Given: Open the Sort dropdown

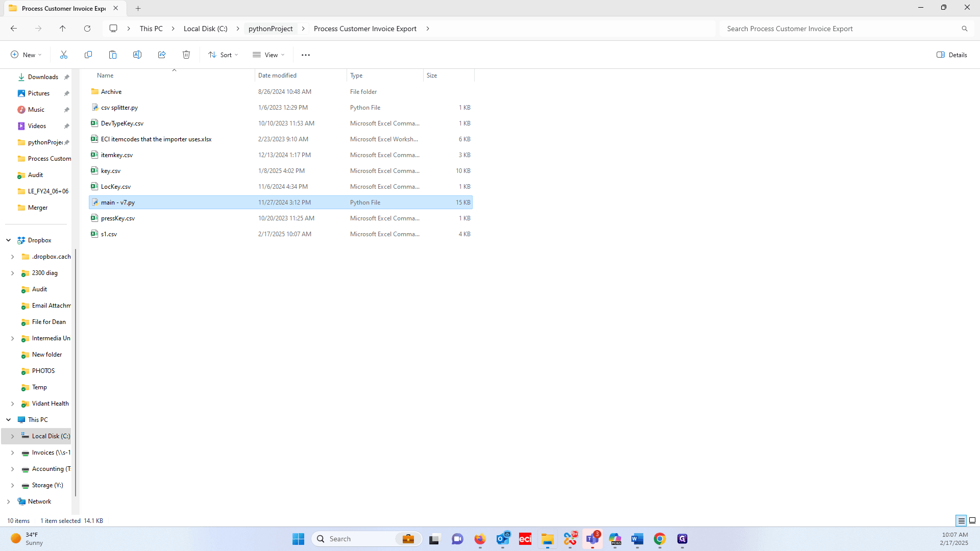Looking at the screenshot, I should [223, 55].
